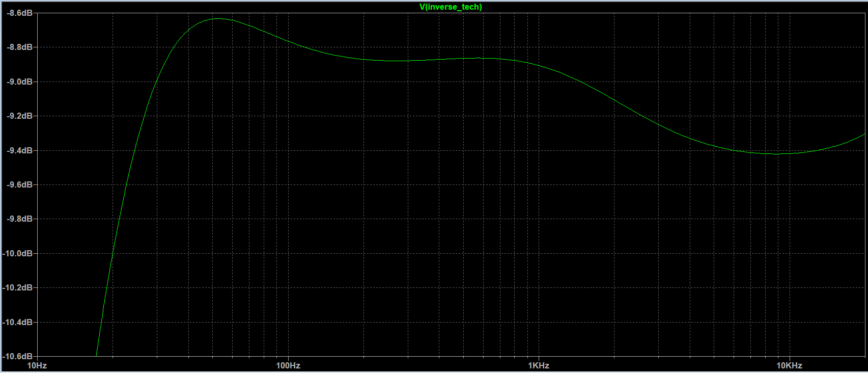868x373 pixels.
Task: Click the -9.4dB axis label
Action: [19, 150]
